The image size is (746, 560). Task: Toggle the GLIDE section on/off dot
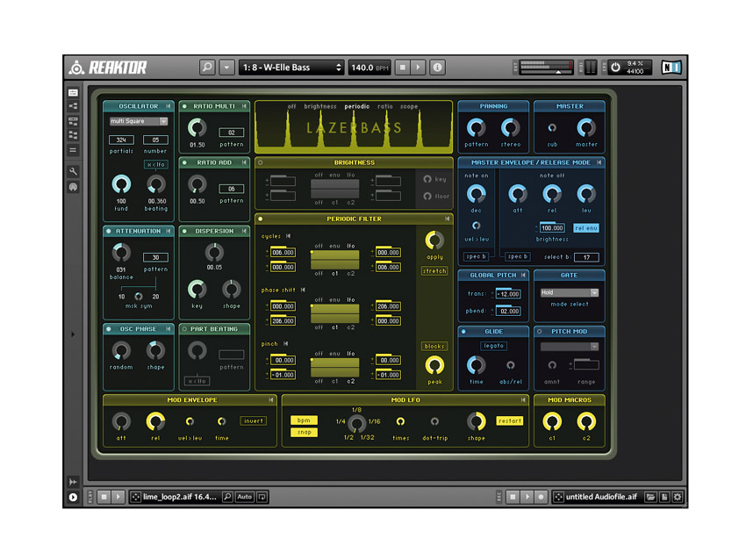pyautogui.click(x=463, y=331)
